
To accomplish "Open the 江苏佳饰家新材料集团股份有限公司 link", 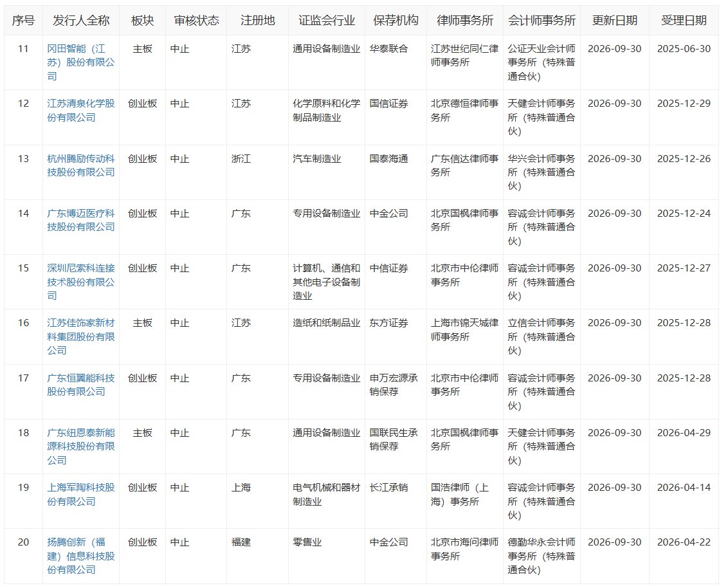I will tap(81, 336).
